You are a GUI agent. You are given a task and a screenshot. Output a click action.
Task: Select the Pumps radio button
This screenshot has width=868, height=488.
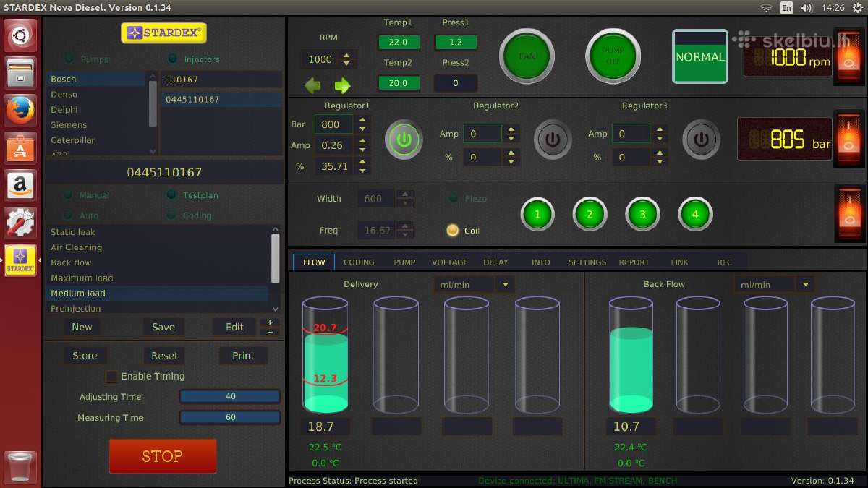69,59
